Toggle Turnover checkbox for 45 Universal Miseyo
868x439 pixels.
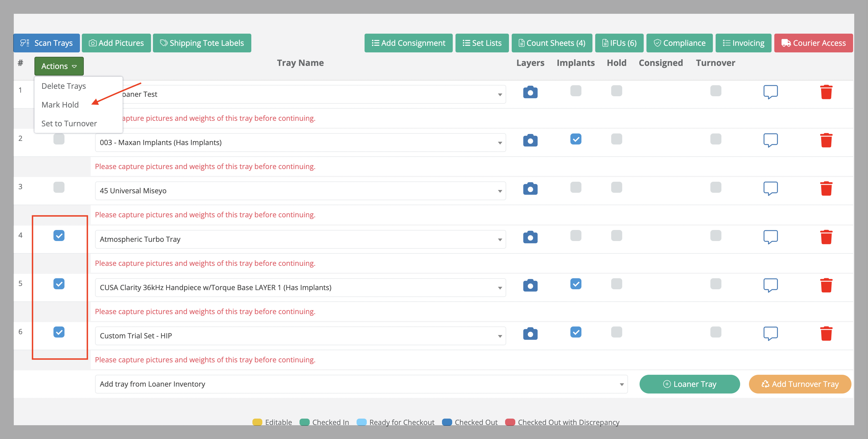[716, 187]
